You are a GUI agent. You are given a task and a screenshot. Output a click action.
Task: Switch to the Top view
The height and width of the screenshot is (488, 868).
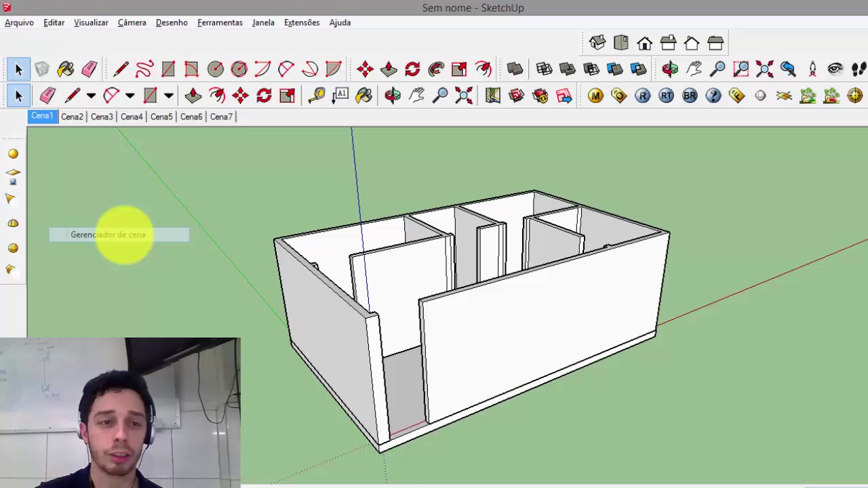pos(621,43)
